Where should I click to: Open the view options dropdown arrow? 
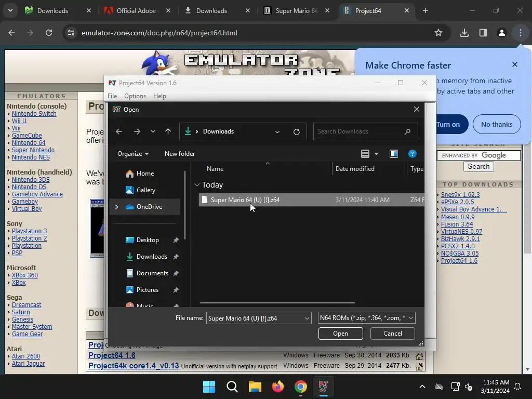pos(376,154)
